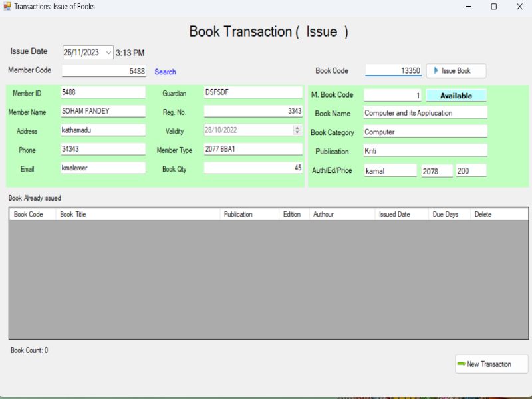This screenshot has height=399, width=532.
Task: Sort by Publication column header
Action: (249, 214)
